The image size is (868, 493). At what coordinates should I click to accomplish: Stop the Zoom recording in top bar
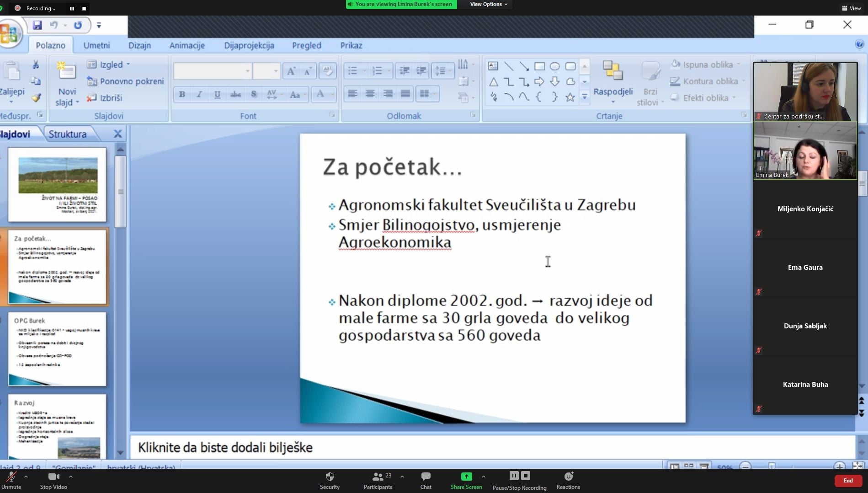(x=84, y=8)
